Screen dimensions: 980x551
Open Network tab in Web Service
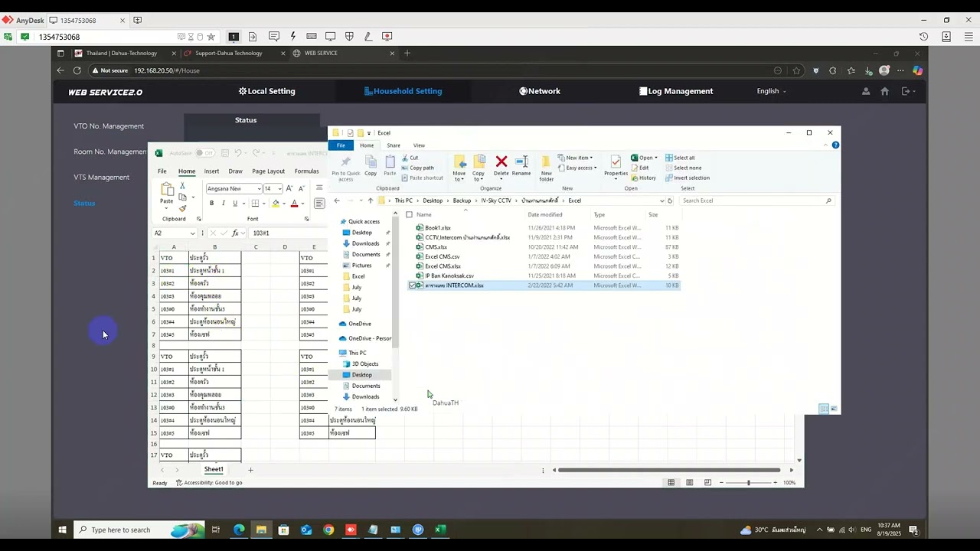coord(540,91)
